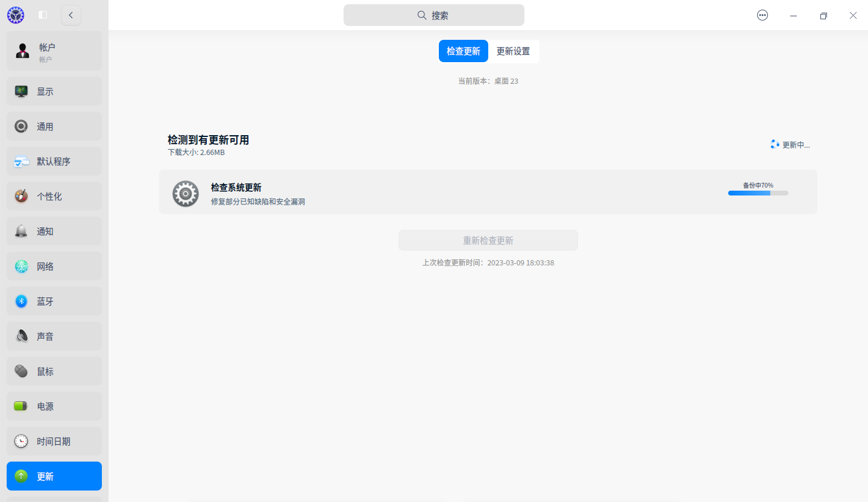The image size is (868, 502).
Task: Click the Control Center logo icon
Action: 16,15
